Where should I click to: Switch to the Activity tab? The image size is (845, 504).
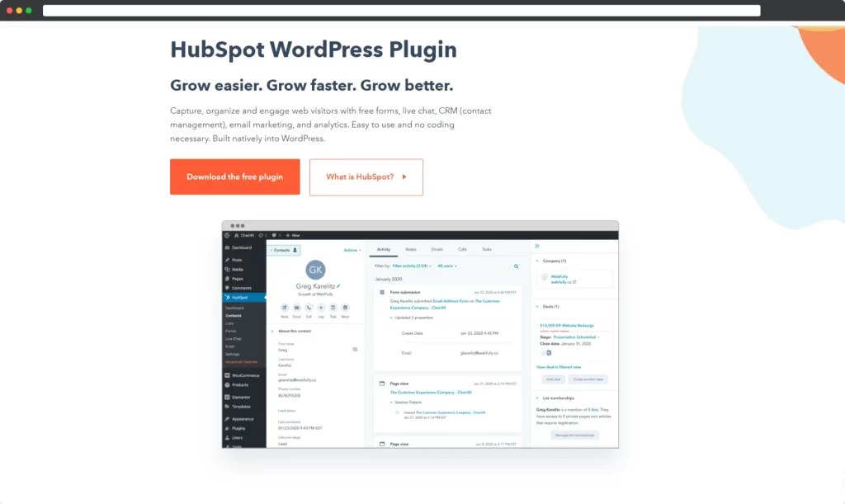pyautogui.click(x=383, y=249)
